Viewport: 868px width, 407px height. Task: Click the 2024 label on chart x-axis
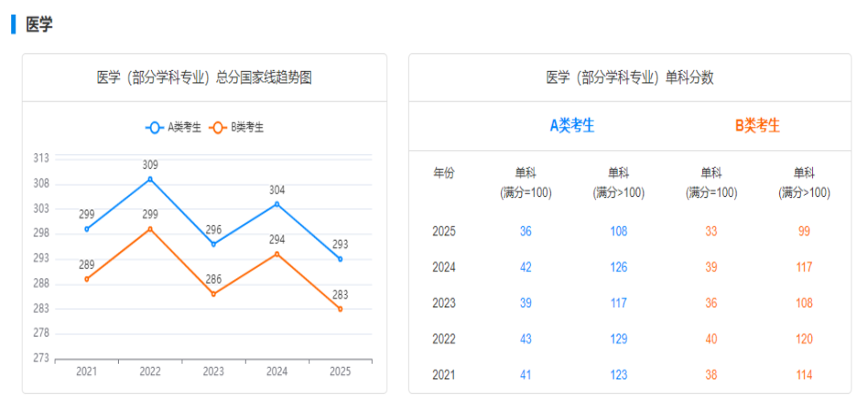[x=277, y=371]
